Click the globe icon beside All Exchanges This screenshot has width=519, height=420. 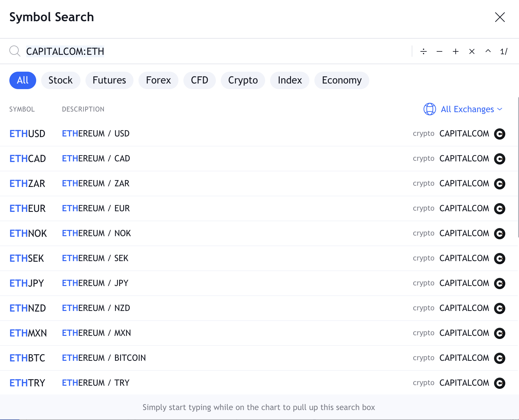(430, 109)
